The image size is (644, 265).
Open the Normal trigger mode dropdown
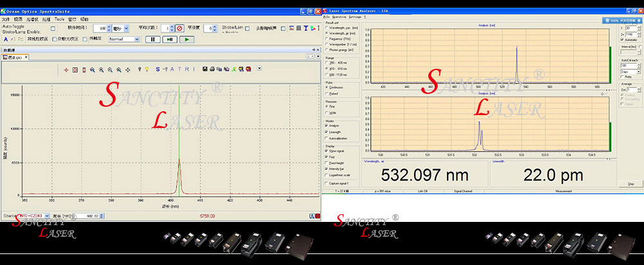coord(137,39)
